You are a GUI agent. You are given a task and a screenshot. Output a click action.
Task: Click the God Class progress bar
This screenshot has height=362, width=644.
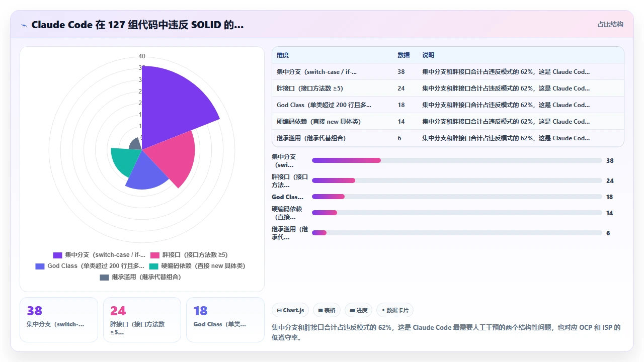pyautogui.click(x=457, y=197)
